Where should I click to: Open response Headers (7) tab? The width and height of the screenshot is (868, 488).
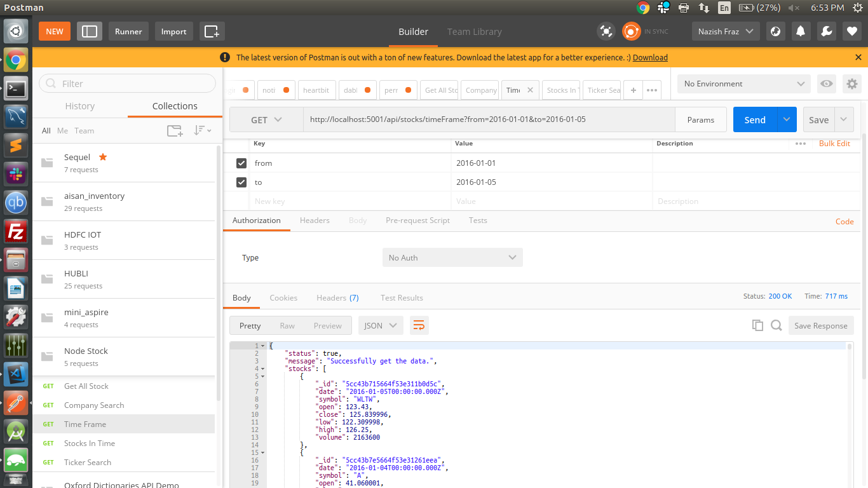pyautogui.click(x=337, y=297)
